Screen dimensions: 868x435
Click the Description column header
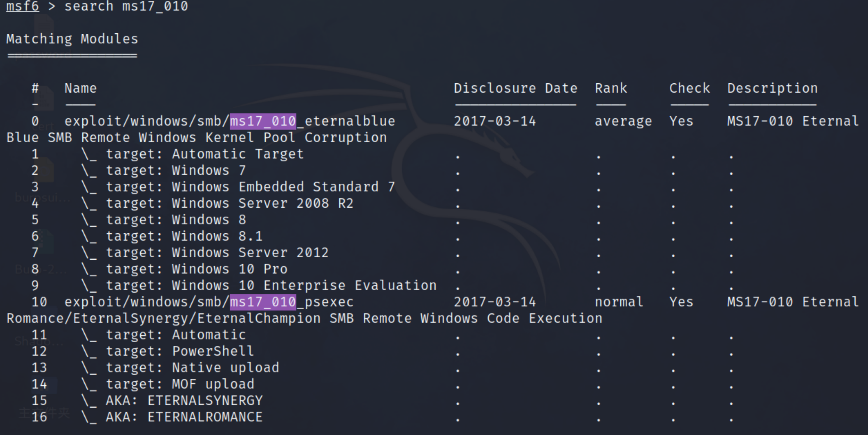tap(772, 88)
